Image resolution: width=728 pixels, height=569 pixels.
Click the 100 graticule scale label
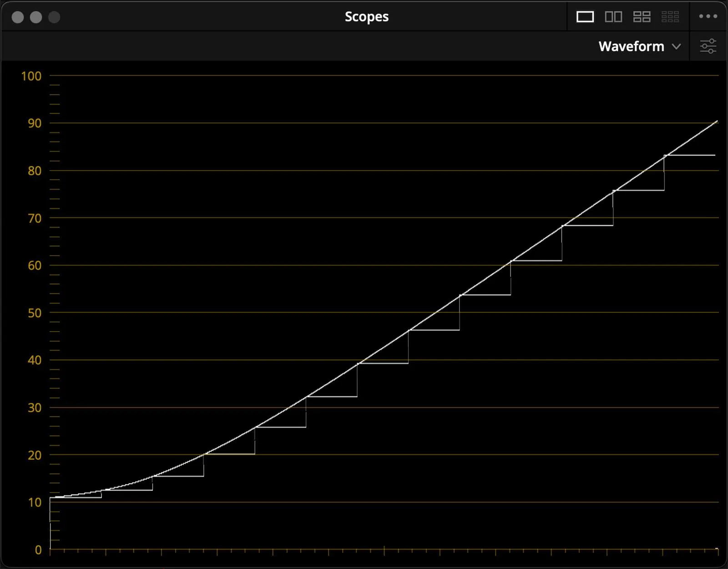pos(31,76)
